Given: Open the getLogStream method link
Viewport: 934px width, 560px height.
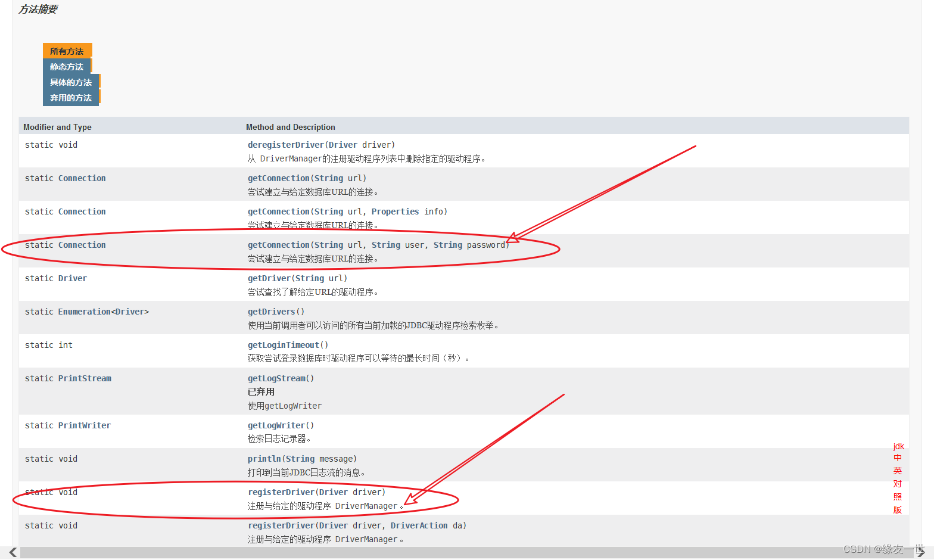Looking at the screenshot, I should point(276,378).
